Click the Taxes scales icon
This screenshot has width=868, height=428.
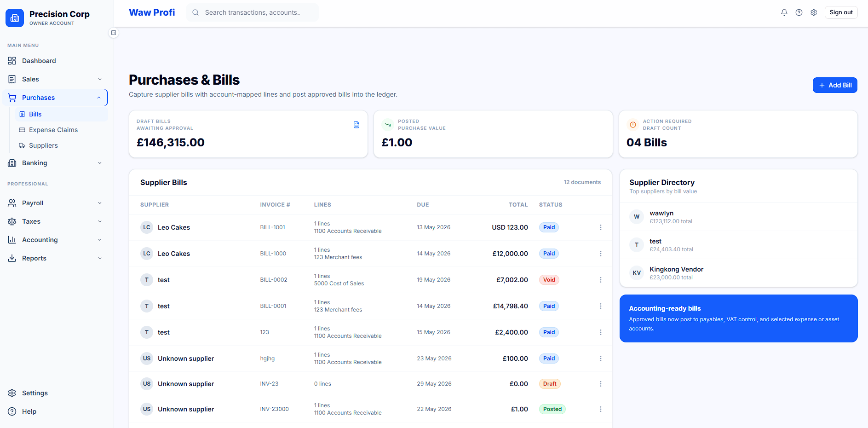(12, 221)
